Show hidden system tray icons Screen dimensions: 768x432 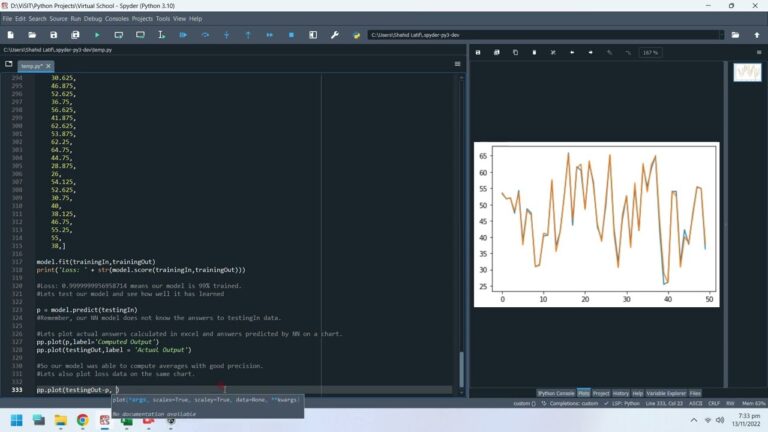(694, 420)
